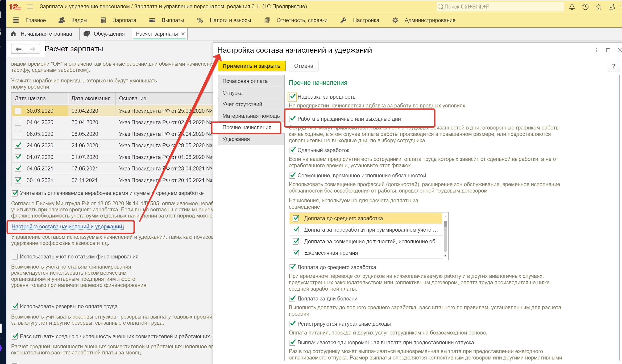Click the Настройка wrench icon
The image size is (622, 364).
pyautogui.click(x=343, y=20)
